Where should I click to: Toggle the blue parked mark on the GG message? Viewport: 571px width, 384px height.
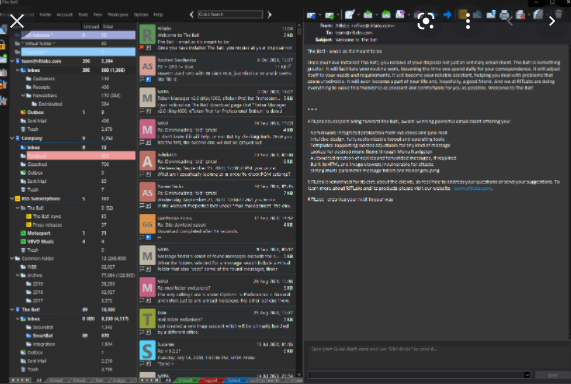point(149,237)
